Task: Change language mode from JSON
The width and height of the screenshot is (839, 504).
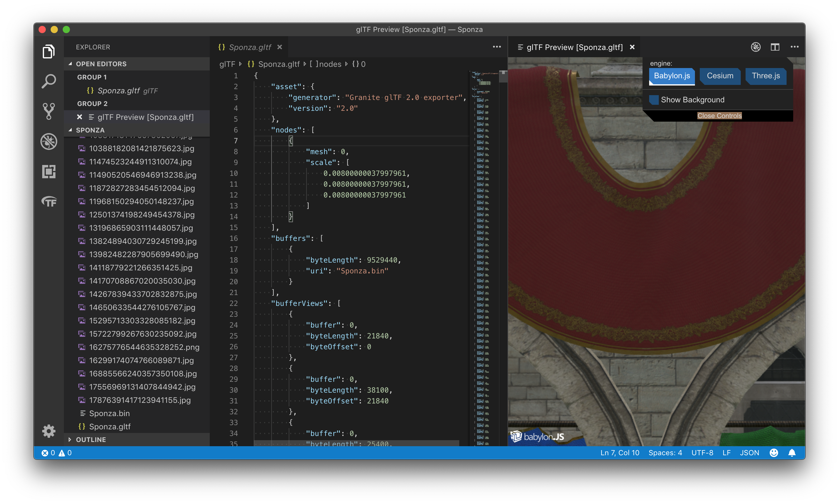Action: pos(749,453)
